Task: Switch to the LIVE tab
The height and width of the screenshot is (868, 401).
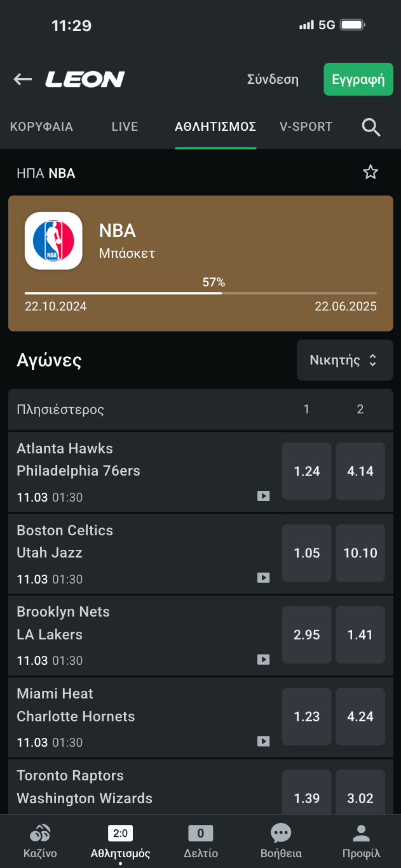Action: point(125,127)
